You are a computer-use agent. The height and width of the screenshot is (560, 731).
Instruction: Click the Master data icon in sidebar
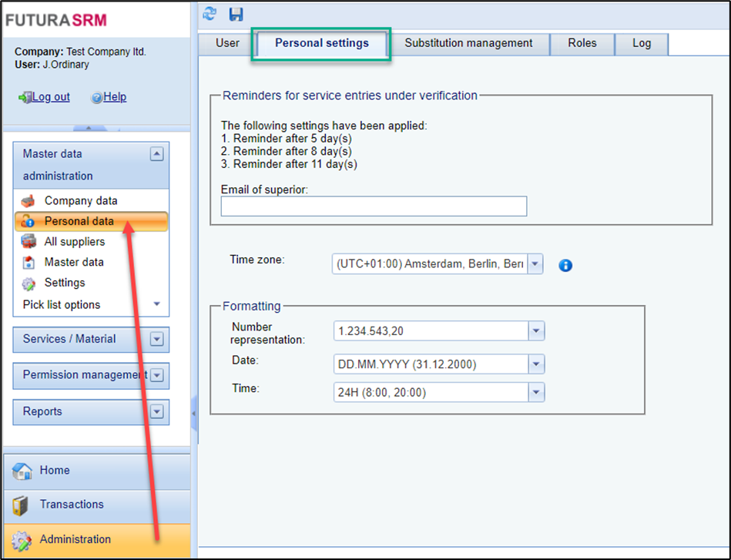(29, 263)
